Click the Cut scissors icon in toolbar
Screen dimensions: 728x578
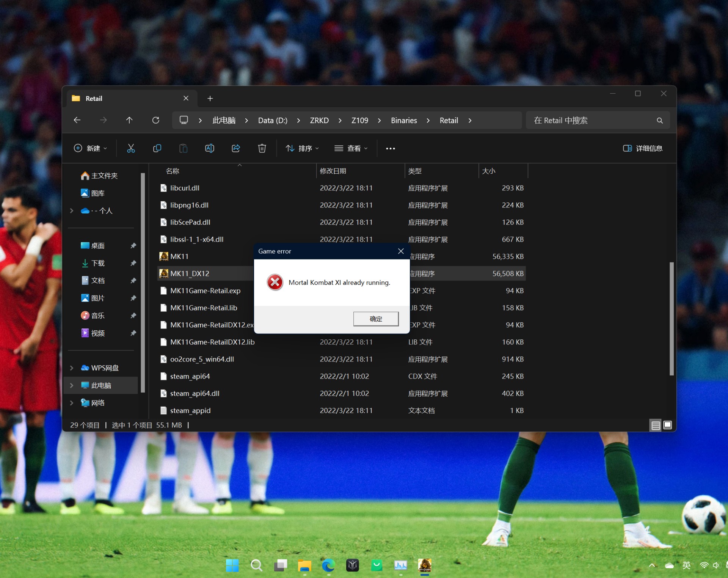coord(131,148)
